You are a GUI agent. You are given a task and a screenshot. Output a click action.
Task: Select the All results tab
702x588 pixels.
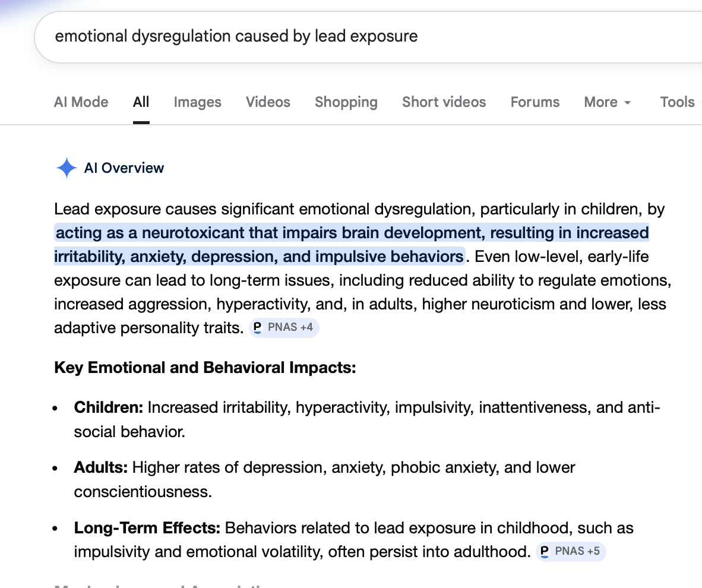coord(141,102)
